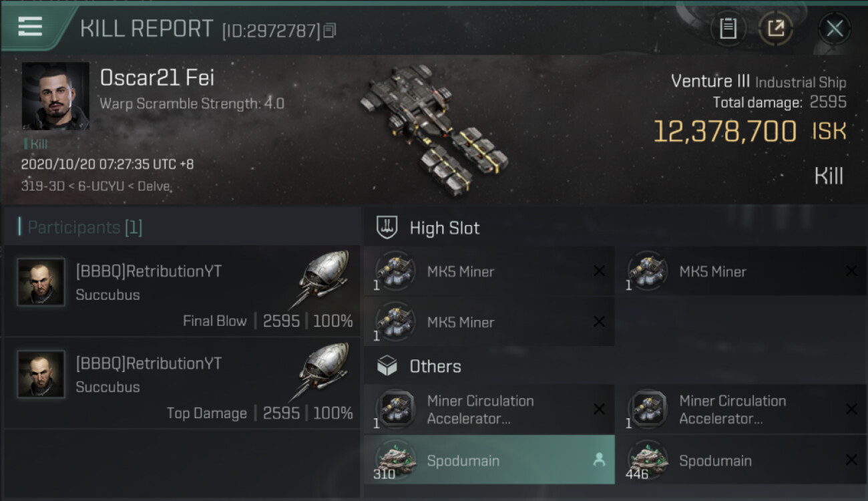Image resolution: width=868 pixels, height=501 pixels.
Task: Click the X on third MK5 Miner row
Action: [x=599, y=322]
